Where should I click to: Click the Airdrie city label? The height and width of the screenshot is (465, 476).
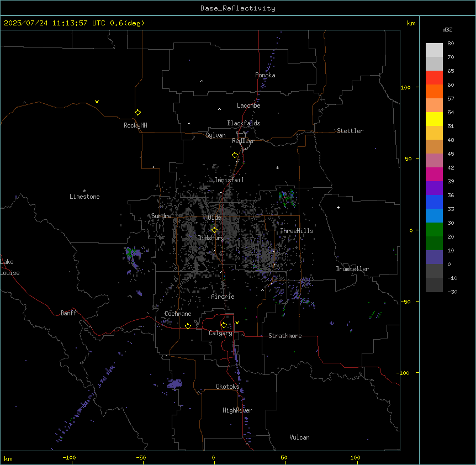[223, 297]
